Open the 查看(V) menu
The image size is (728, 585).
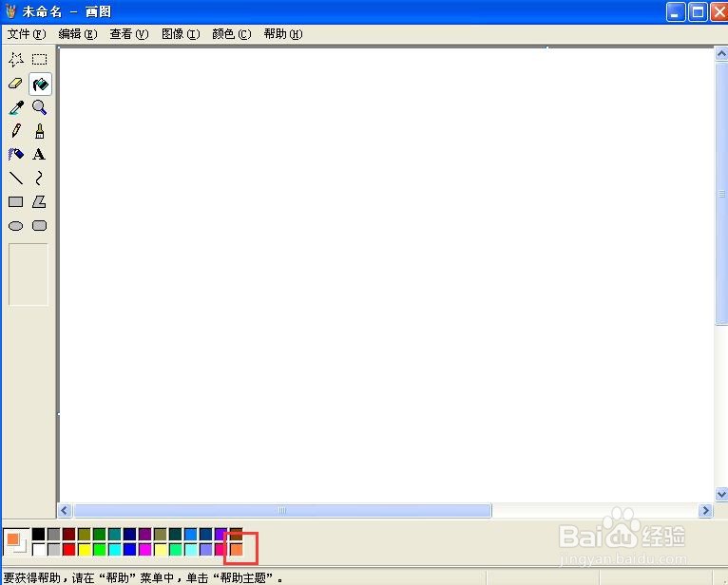128,34
